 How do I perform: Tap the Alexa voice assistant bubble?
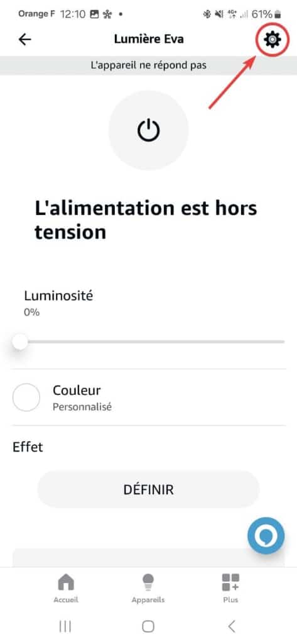[x=266, y=536]
